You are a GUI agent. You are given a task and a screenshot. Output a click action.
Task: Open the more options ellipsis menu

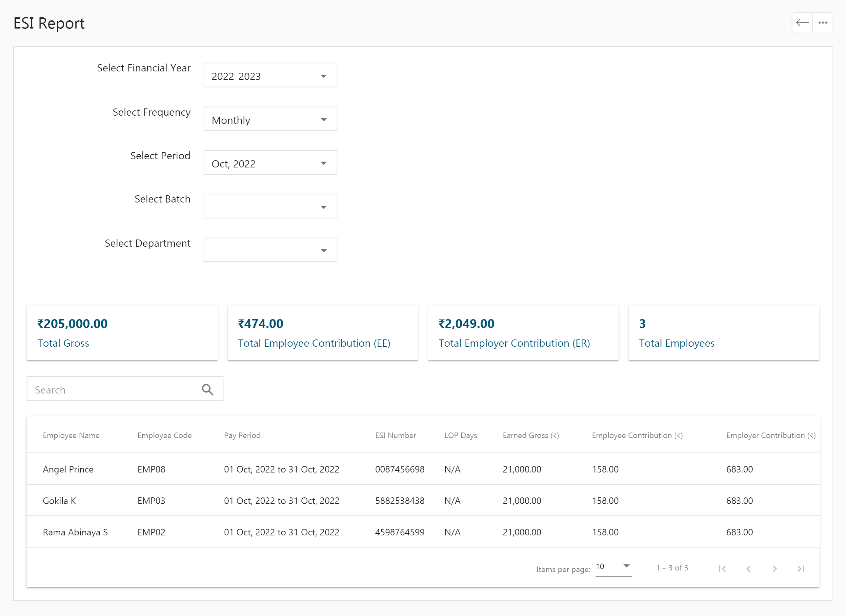(x=822, y=23)
